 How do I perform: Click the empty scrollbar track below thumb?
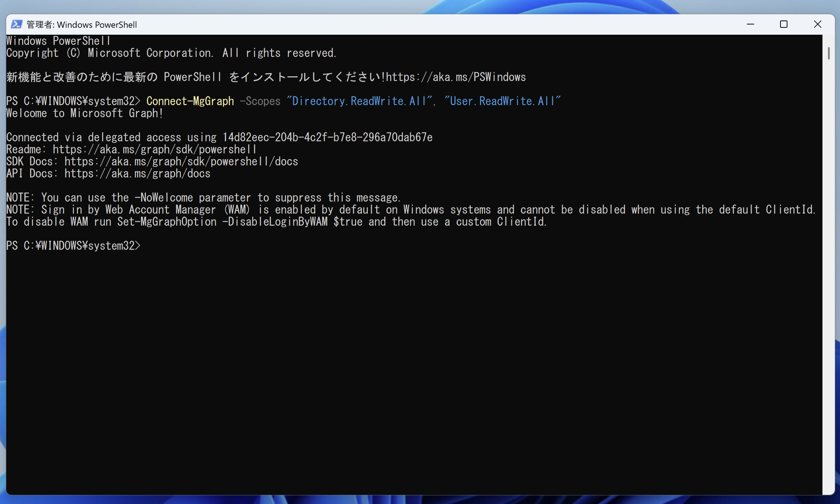[829, 278]
